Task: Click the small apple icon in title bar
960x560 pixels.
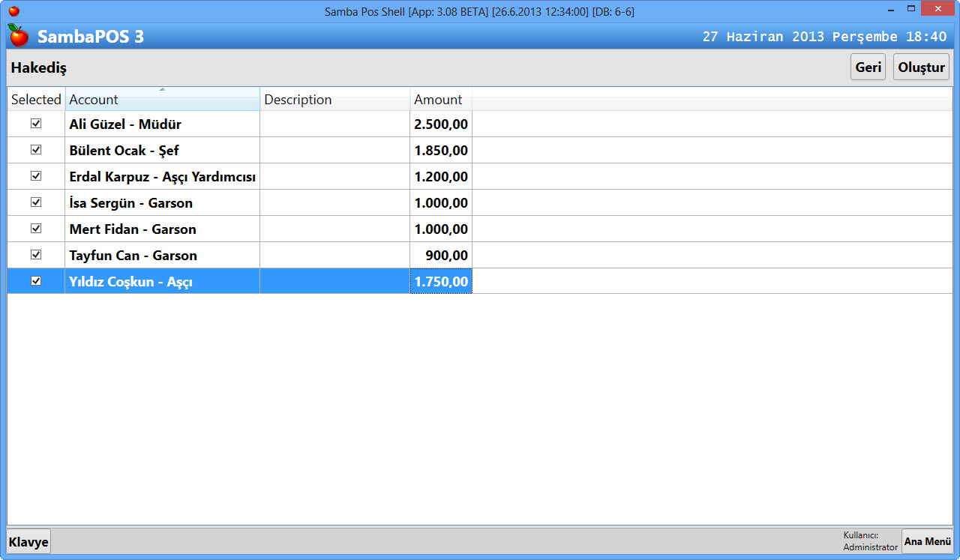Action: pyautogui.click(x=13, y=11)
